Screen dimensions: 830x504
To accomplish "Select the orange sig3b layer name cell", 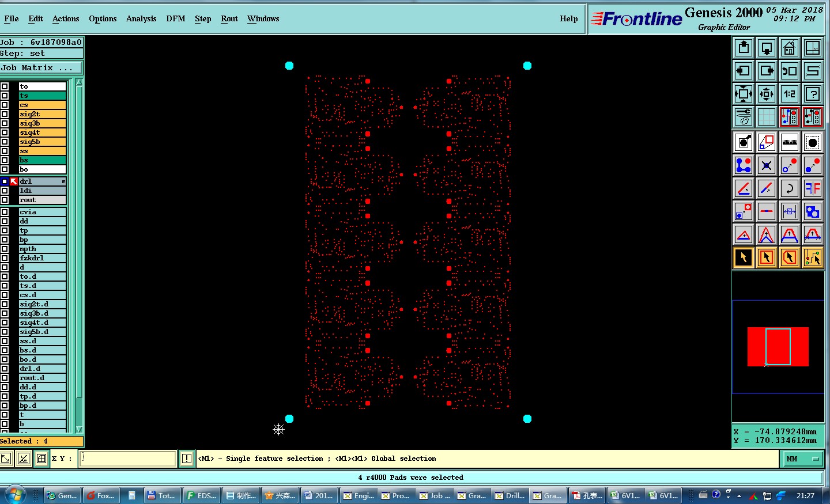I will click(43, 123).
